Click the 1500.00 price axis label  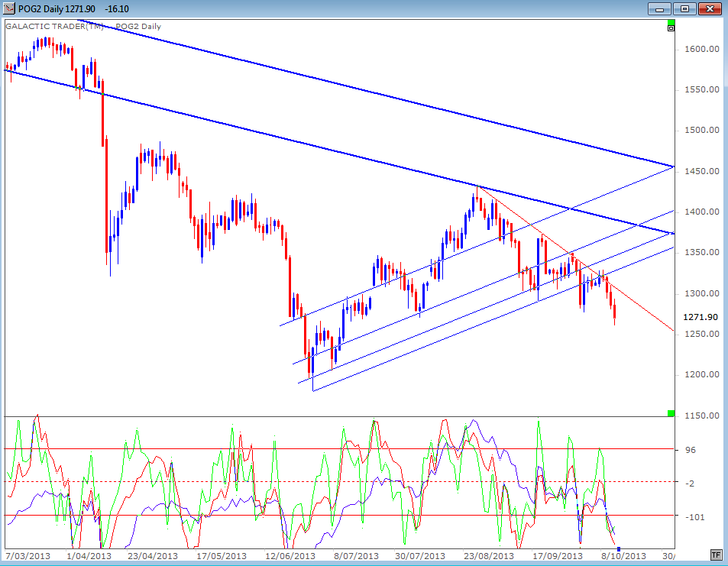[702, 131]
